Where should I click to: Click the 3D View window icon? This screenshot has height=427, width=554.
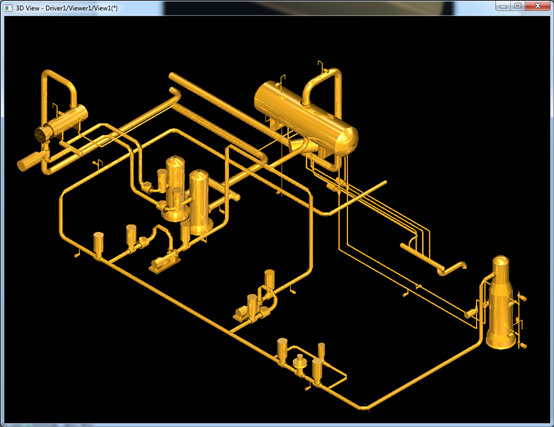pos(8,7)
